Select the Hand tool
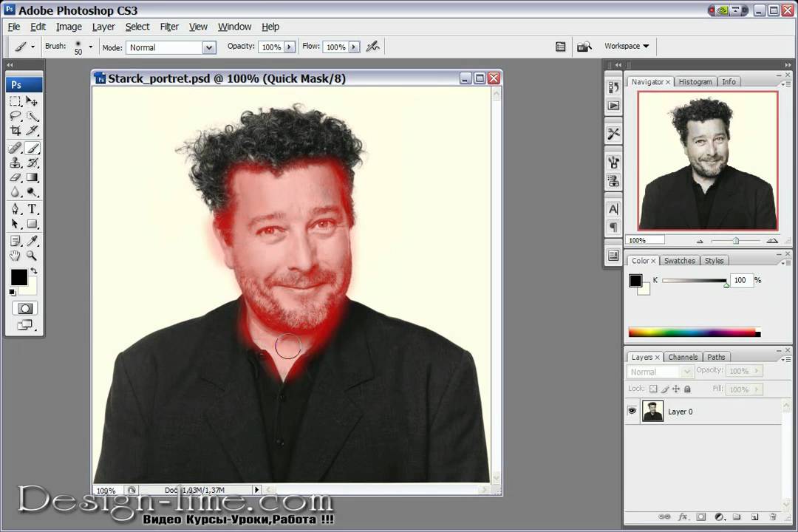Screen dimensions: 798x532 tap(16, 256)
